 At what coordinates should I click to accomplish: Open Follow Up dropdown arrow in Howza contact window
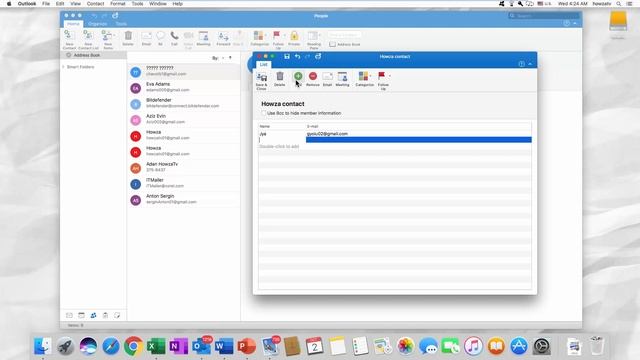389,76
